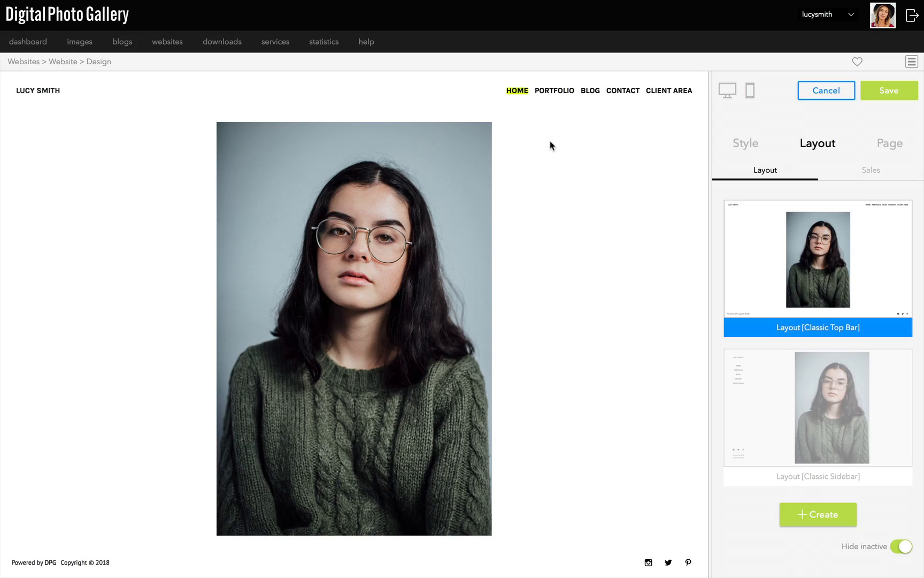
Task: Click the Cancel button
Action: 826,90
